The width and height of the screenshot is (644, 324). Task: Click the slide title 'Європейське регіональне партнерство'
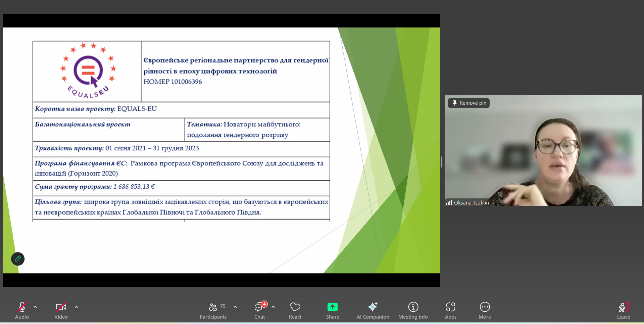click(x=236, y=65)
